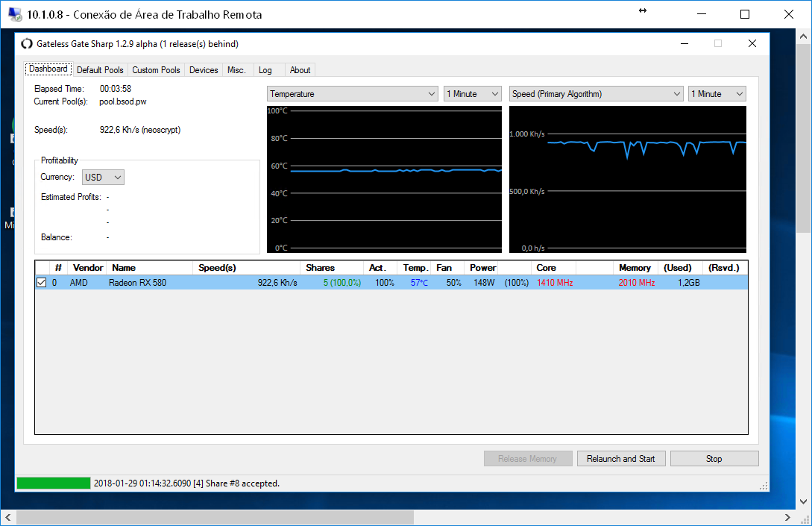This screenshot has height=526, width=812.
Task: Open the Temperature graph type dropdown
Action: pos(352,94)
